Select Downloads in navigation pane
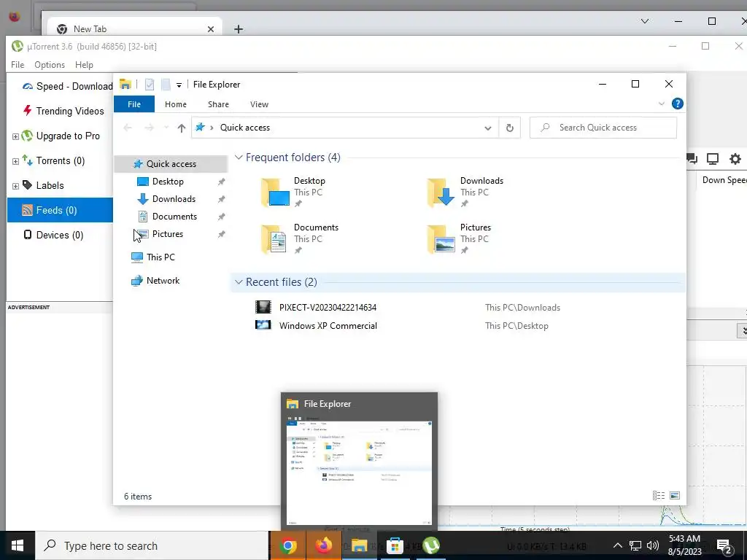This screenshot has height=560, width=747. click(174, 199)
